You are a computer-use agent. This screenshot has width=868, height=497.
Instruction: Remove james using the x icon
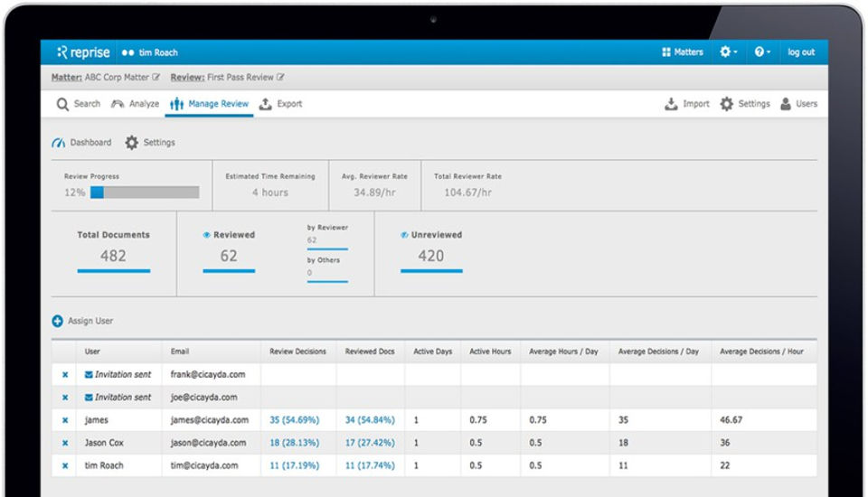click(x=65, y=420)
